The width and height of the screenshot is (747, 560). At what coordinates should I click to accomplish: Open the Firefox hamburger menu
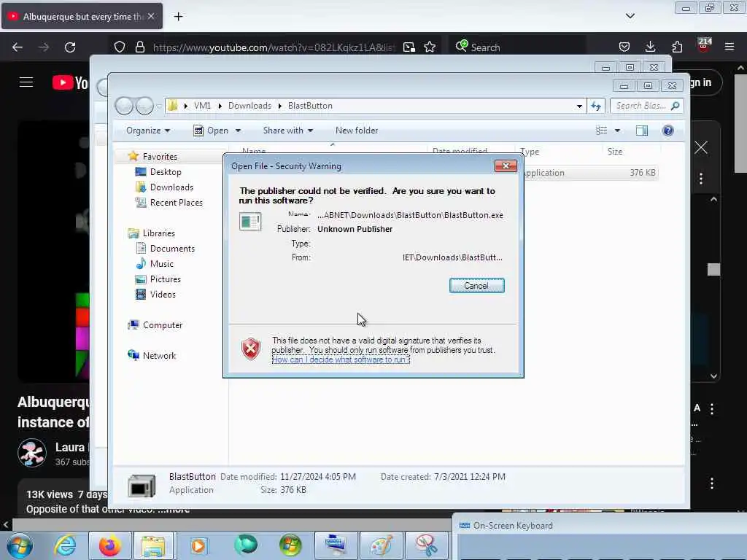pos(729,47)
